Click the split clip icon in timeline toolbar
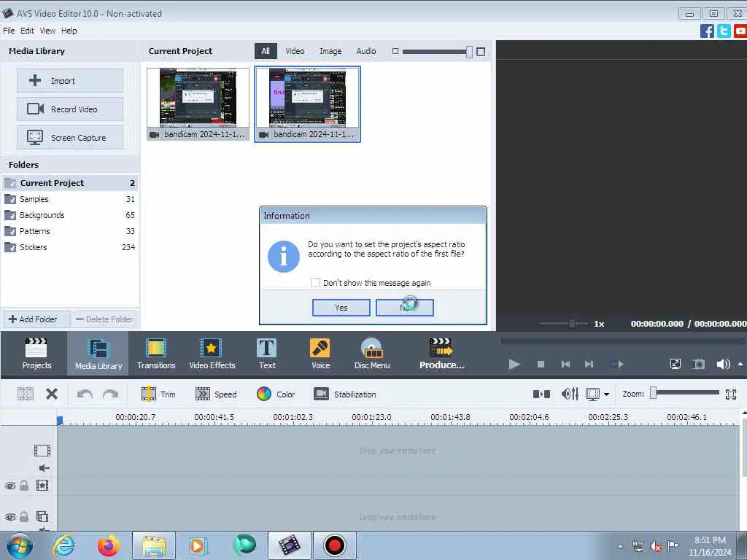The height and width of the screenshot is (560, 747). 26,394
